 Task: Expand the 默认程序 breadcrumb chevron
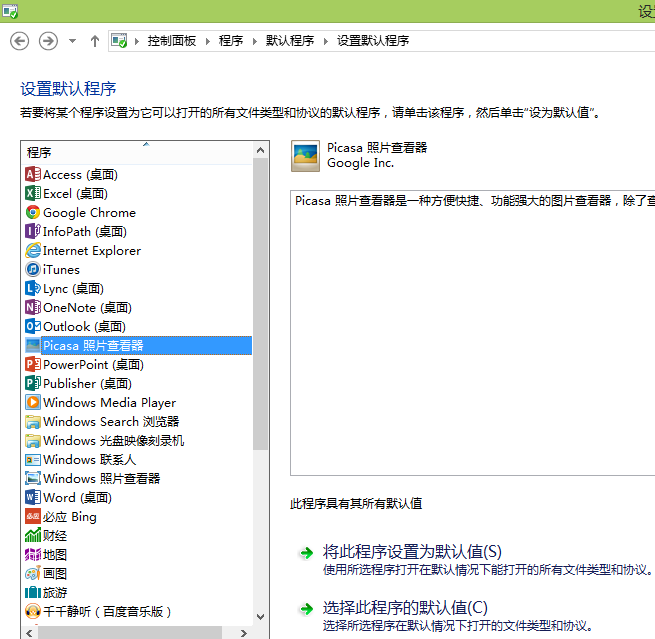click(x=325, y=41)
